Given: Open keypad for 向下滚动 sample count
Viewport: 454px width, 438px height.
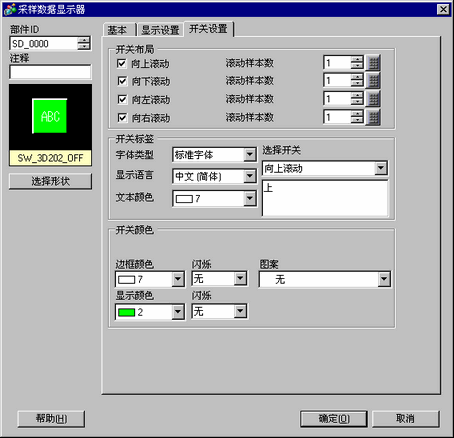Looking at the screenshot, I should click(373, 81).
